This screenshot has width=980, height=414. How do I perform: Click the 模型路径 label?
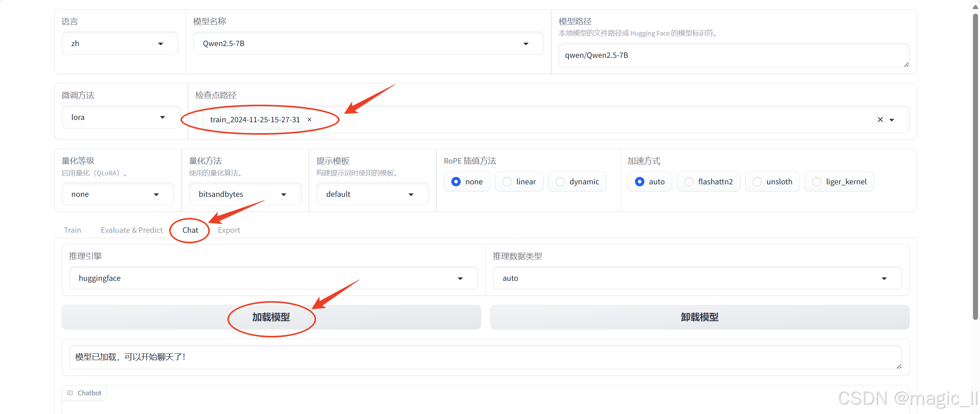(x=575, y=21)
